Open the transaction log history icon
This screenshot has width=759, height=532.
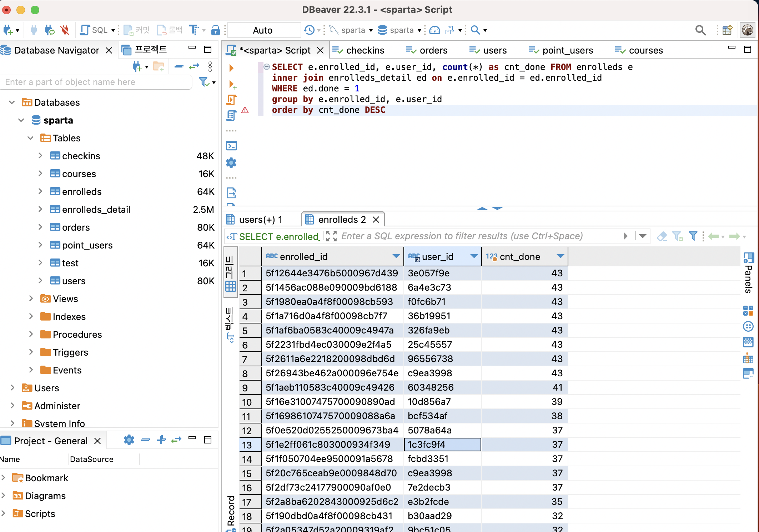point(309,30)
